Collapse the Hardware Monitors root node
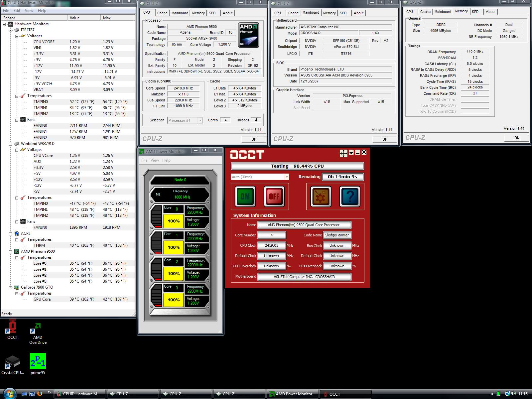This screenshot has width=532, height=399. click(x=4, y=24)
